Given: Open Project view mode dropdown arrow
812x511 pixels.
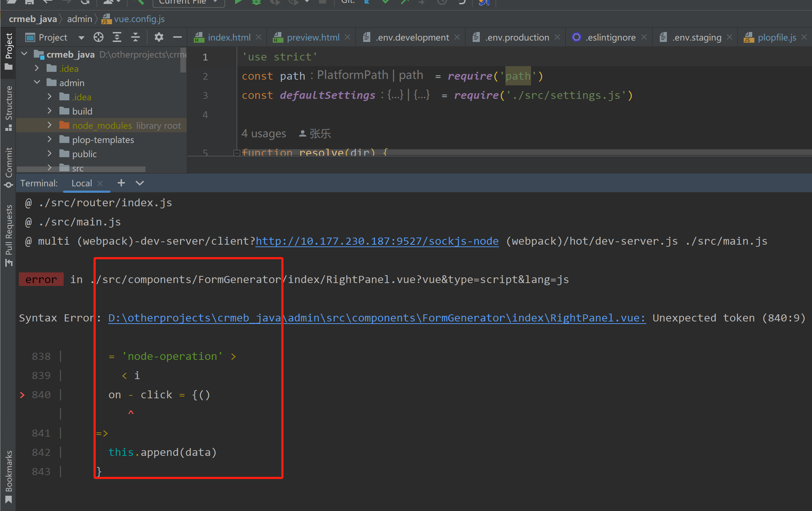Looking at the screenshot, I should (81, 37).
